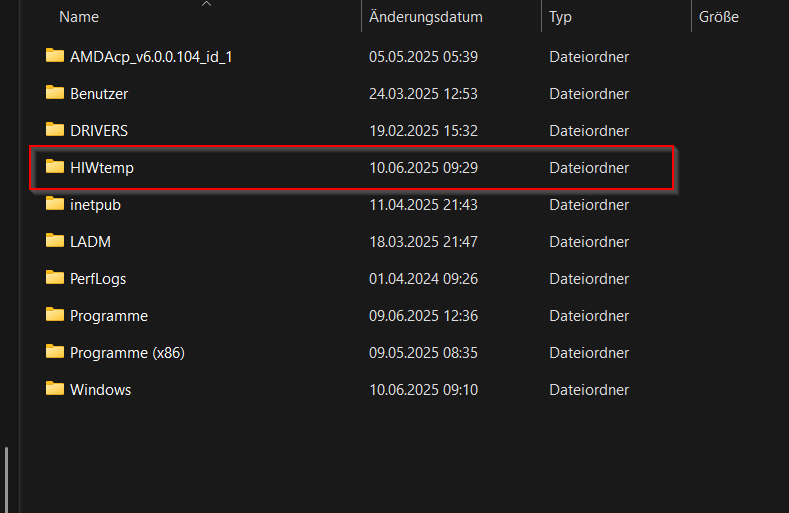Select the PerfLogs folder icon
This screenshot has width=789, height=513.
click(54, 278)
